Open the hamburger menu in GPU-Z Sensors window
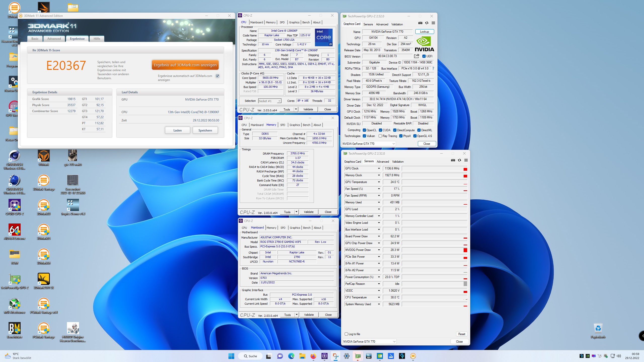Viewport: 644px width, 362px height. point(466,160)
